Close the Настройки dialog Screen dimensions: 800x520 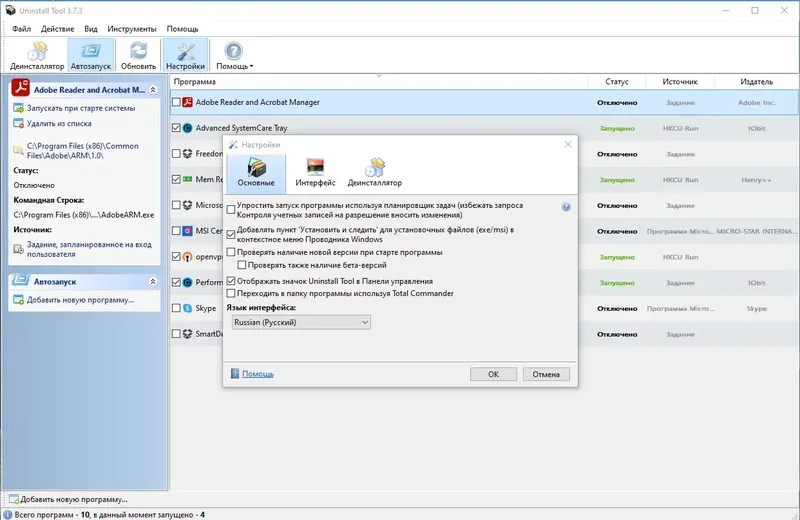point(568,144)
